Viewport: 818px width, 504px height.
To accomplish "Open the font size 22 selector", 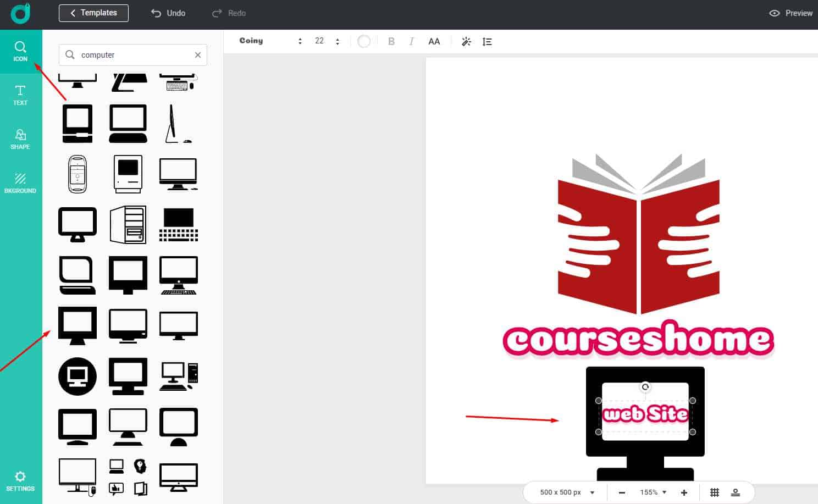I will pos(327,41).
